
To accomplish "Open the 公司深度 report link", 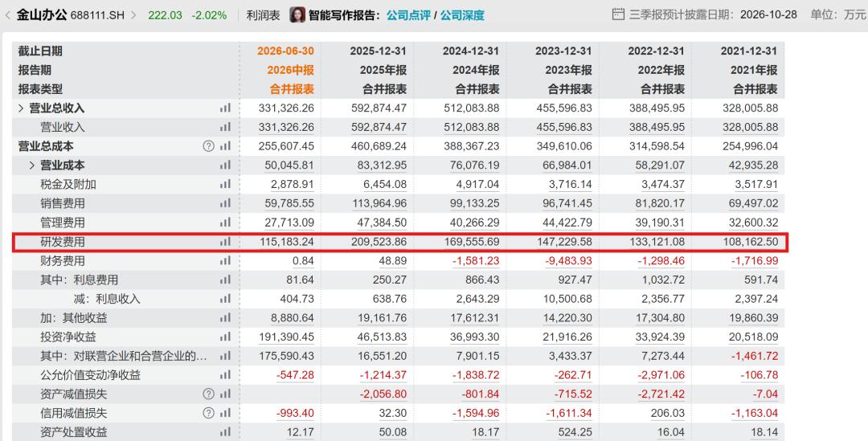I will [462, 15].
